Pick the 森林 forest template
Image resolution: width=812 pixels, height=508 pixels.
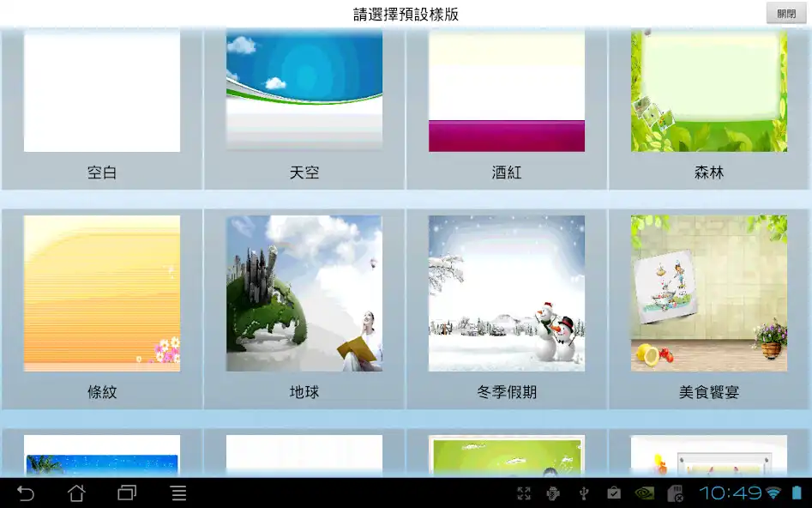[707, 90]
